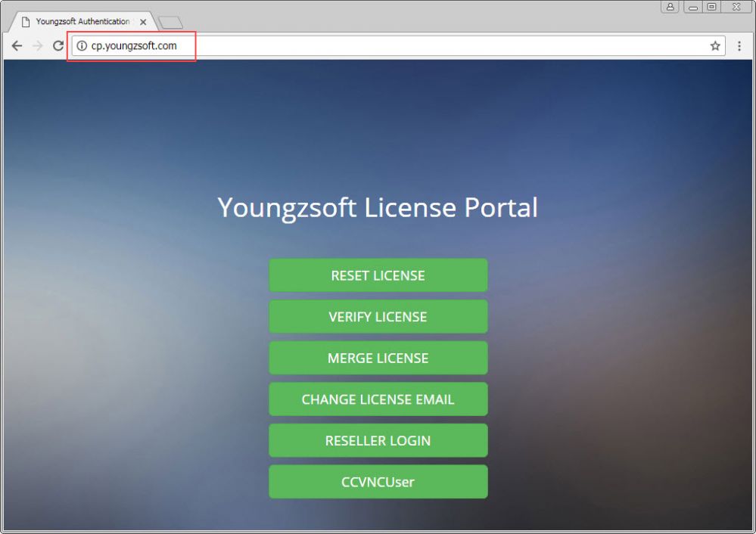Reload the current page
This screenshot has width=756, height=534.
[58, 46]
